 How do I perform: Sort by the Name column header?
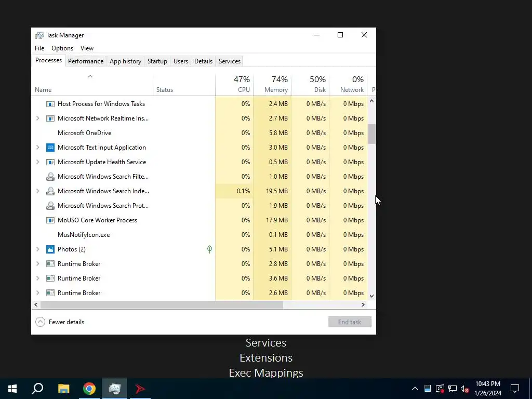[x=92, y=85]
